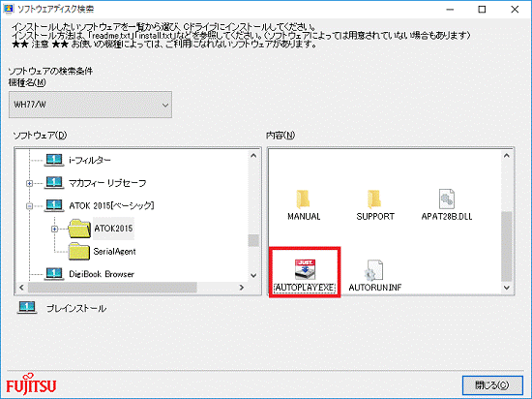Expand the マカフィー リブセーフ tree node
Screen dimensions: 532x399
[x=30, y=183]
